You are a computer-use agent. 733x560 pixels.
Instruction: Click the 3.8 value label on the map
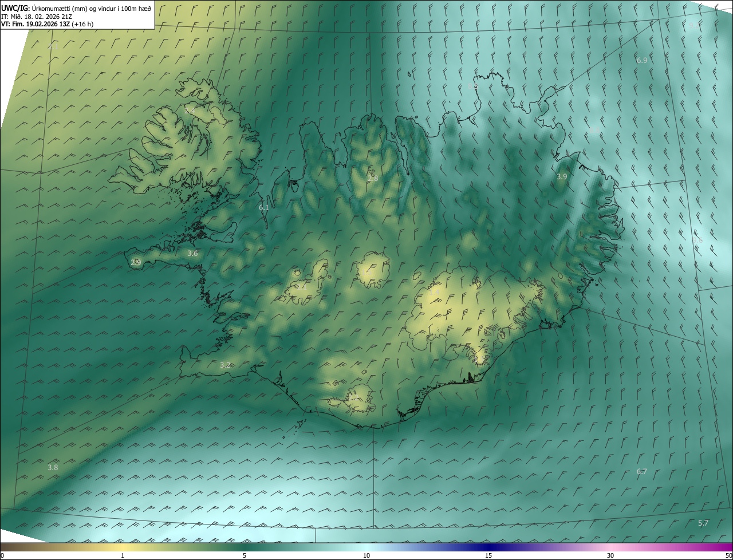coord(53,467)
